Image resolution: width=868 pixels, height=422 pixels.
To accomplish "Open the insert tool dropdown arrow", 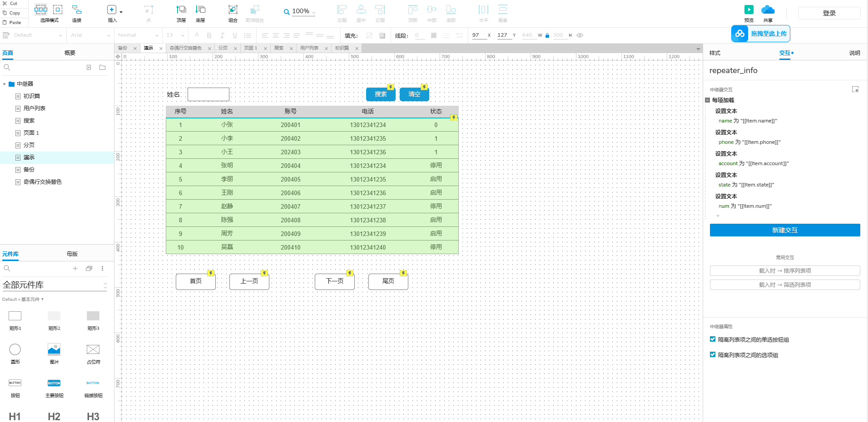I will (x=121, y=12).
